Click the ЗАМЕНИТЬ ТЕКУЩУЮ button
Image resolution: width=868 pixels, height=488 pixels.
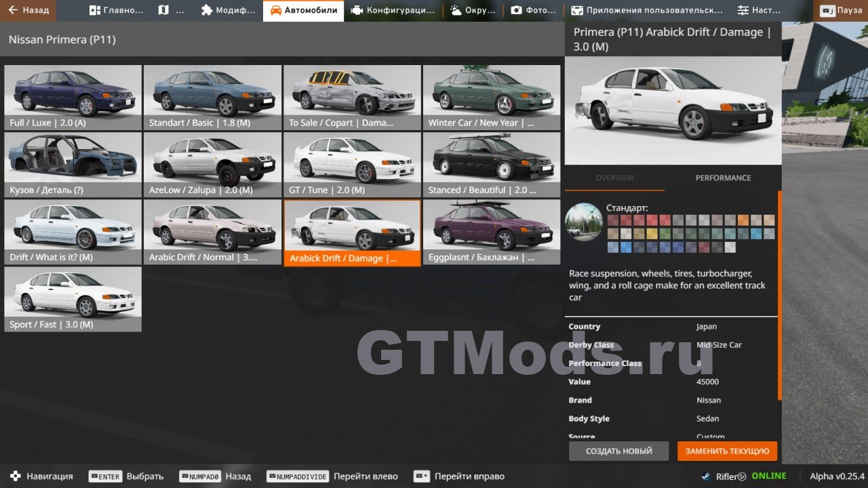(727, 451)
